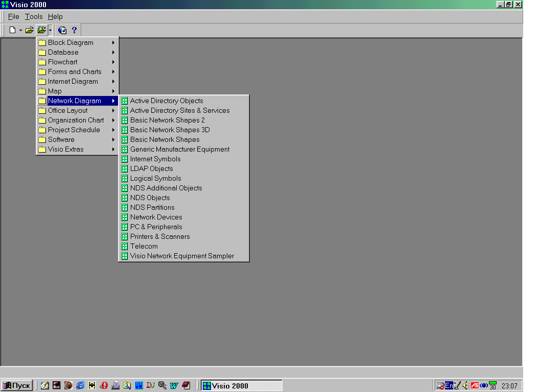This screenshot has height=392, width=539.
Task: Click stencil icon beside PC & Peripherals
Action: click(x=125, y=227)
